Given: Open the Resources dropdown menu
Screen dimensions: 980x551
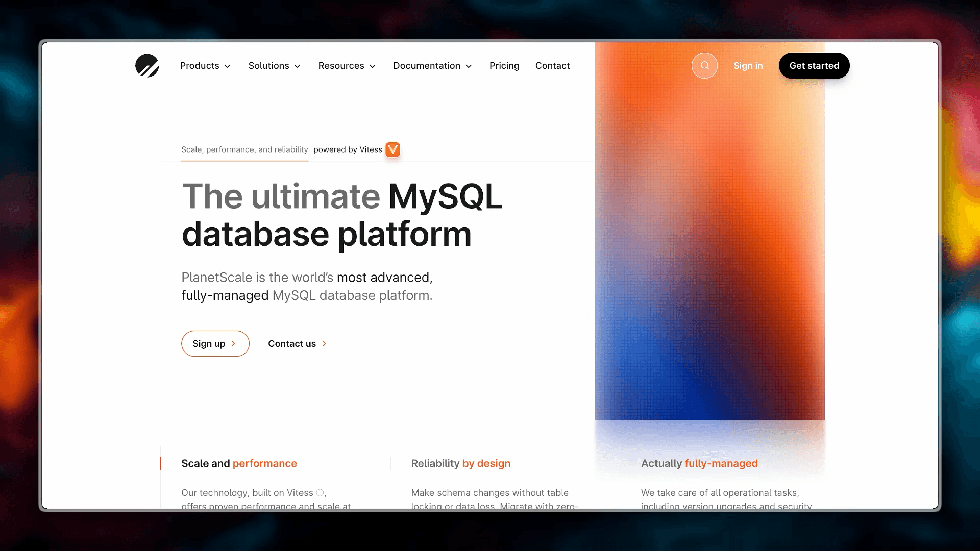Looking at the screenshot, I should tap(347, 66).
